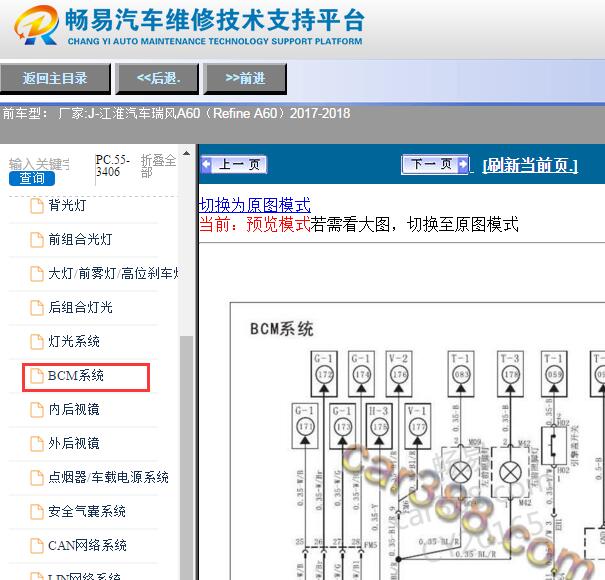Go to previous page with 上一页
The width and height of the screenshot is (605, 580).
pyautogui.click(x=234, y=165)
